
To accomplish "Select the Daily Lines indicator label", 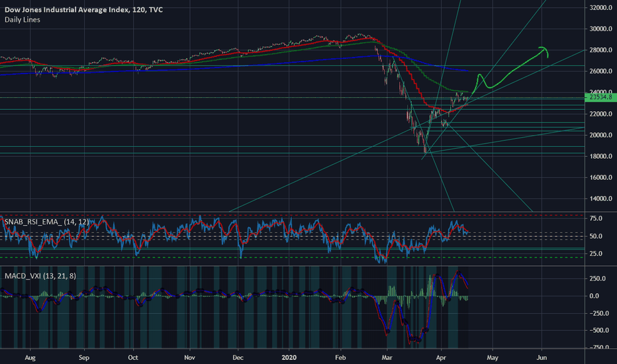I will tap(23, 20).
